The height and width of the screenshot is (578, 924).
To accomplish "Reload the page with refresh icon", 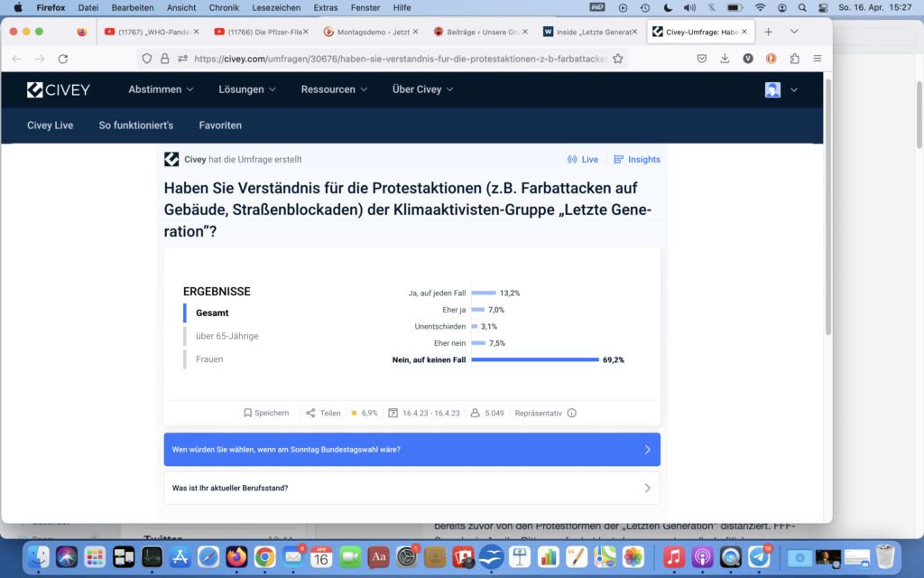I will pyautogui.click(x=63, y=59).
